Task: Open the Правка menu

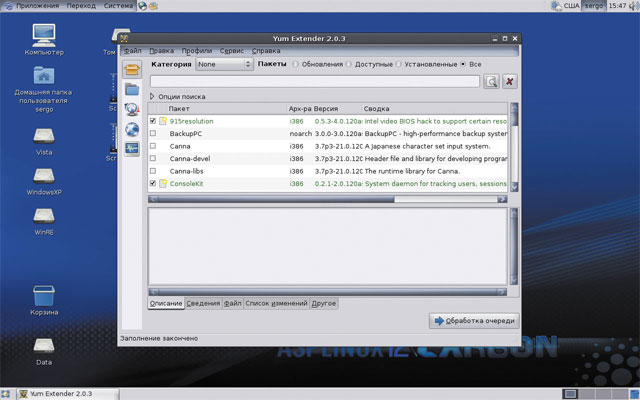Action: [x=161, y=51]
